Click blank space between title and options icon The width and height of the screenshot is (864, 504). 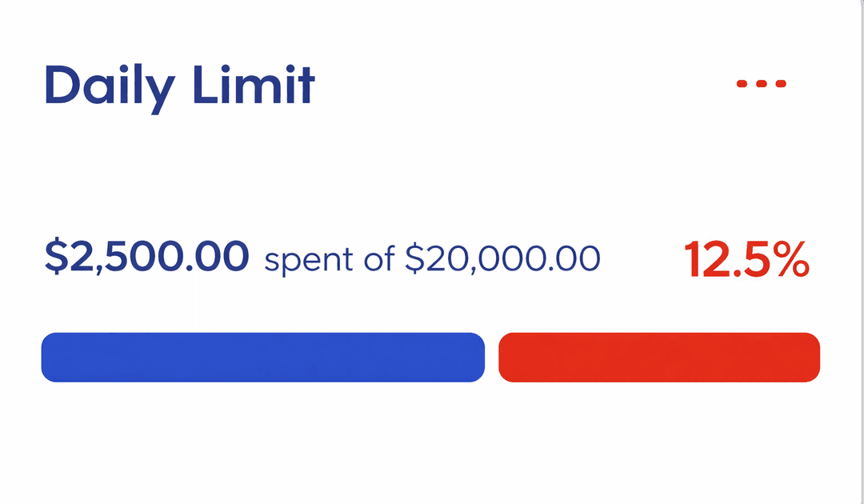point(520,84)
